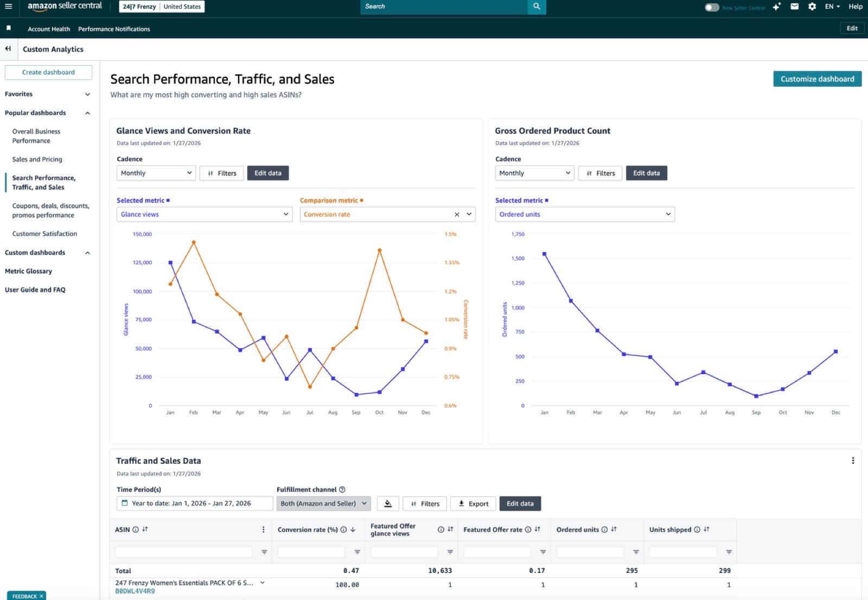Click the clear-filters paint bucket icon
Screen dimensions: 868x600
pyautogui.click(x=388, y=503)
